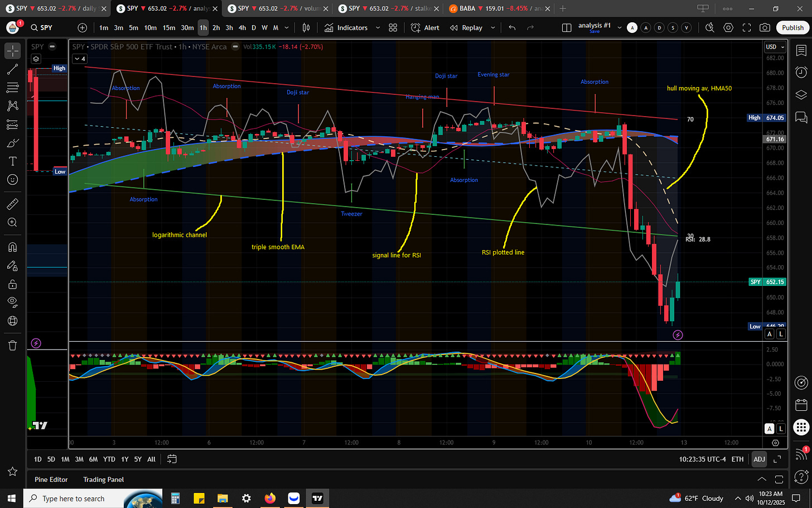This screenshot has width=812, height=508.
Task: Add symbol with plus circle icon
Action: [83, 27]
